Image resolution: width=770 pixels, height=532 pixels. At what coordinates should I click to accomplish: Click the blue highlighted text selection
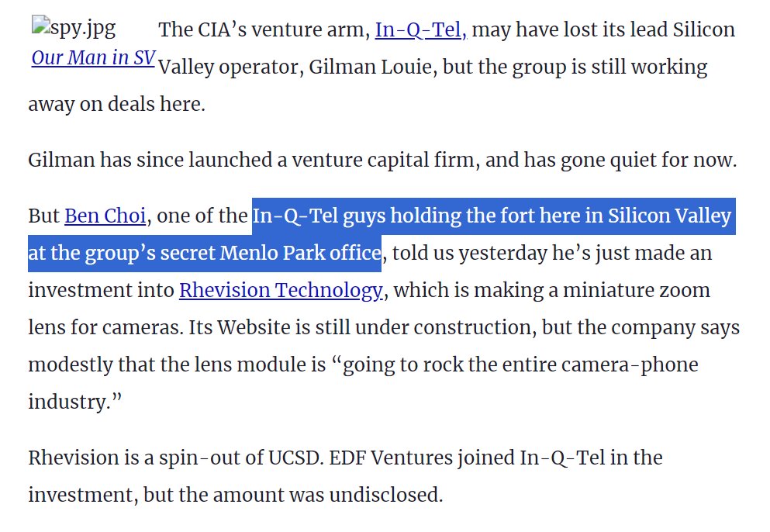pos(492,216)
